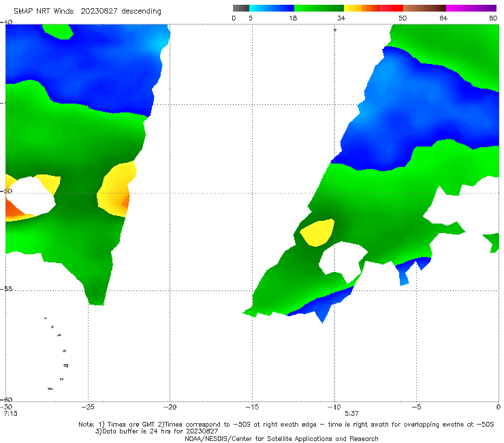This screenshot has height=443, width=504.
Task: Click the colorbar tick label 5
Action: (251, 18)
